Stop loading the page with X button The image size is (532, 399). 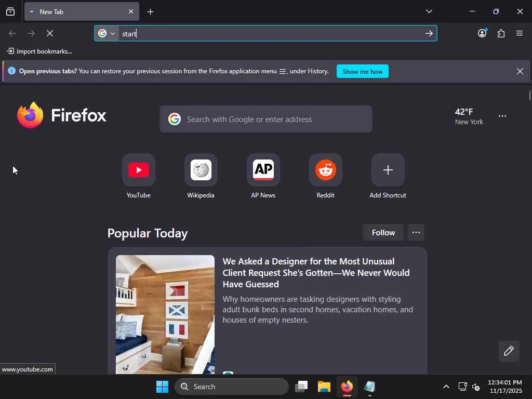50,33
